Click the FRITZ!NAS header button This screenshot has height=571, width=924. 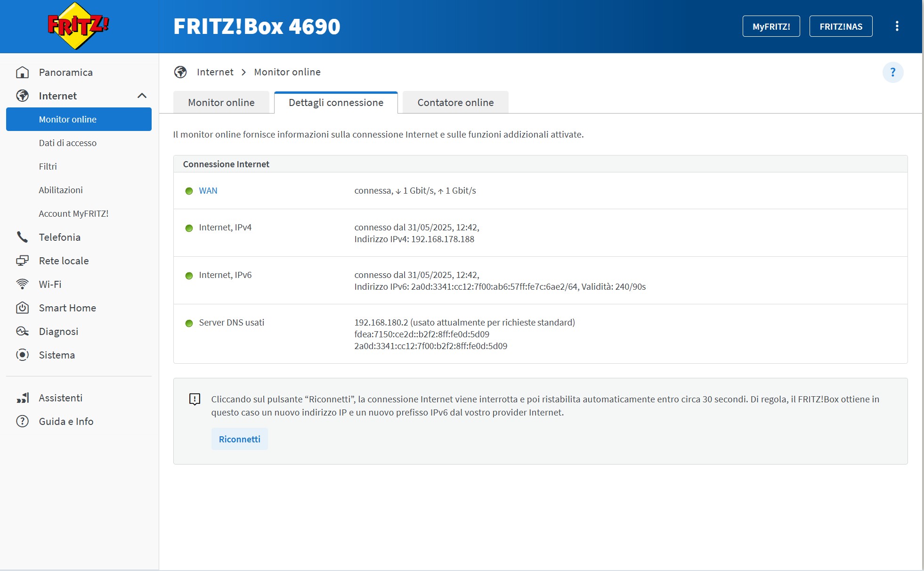(x=841, y=26)
